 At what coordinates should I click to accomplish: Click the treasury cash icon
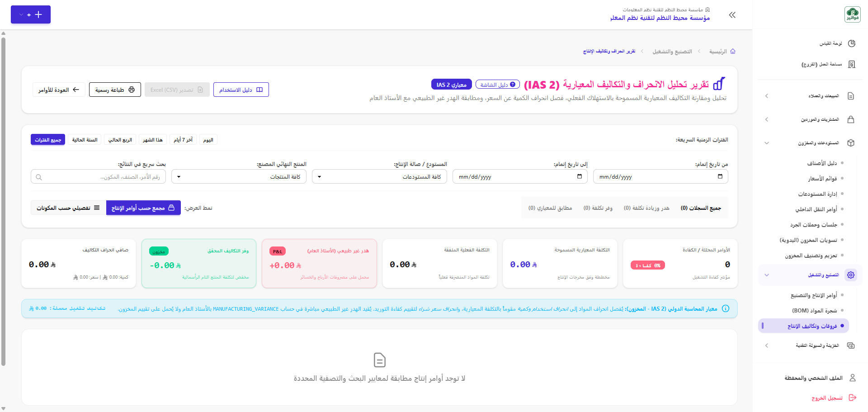[x=851, y=346]
